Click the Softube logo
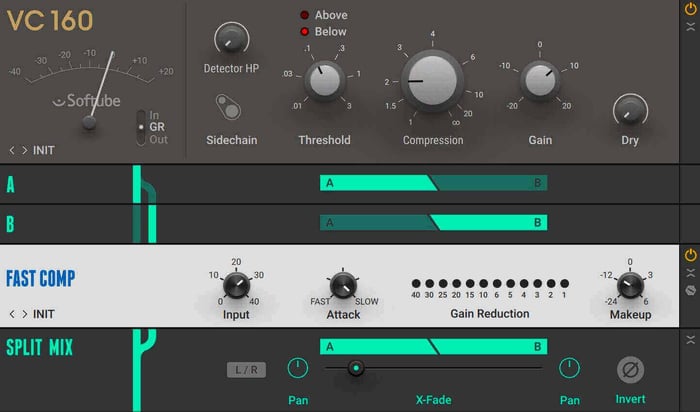Image resolution: width=700 pixels, height=412 pixels. [86, 101]
